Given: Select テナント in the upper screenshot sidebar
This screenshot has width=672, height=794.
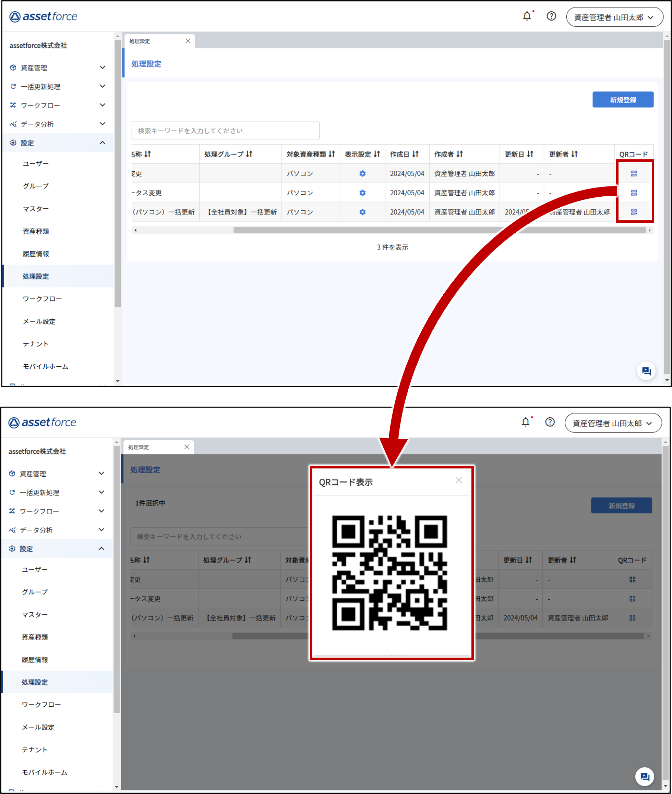Looking at the screenshot, I should click(36, 344).
